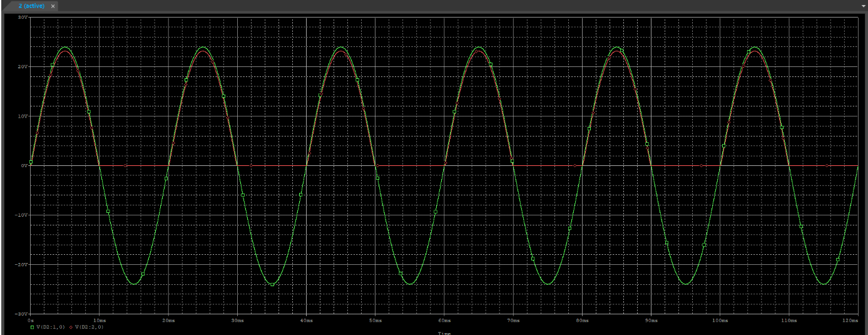
Task: Click the 50ms x-axis label
Action: 375,320
